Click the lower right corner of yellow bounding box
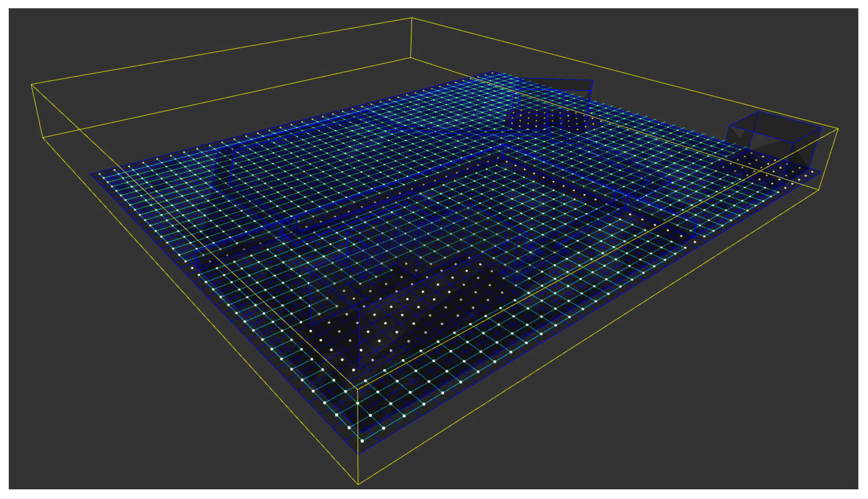The image size is (868, 499). coord(818,189)
